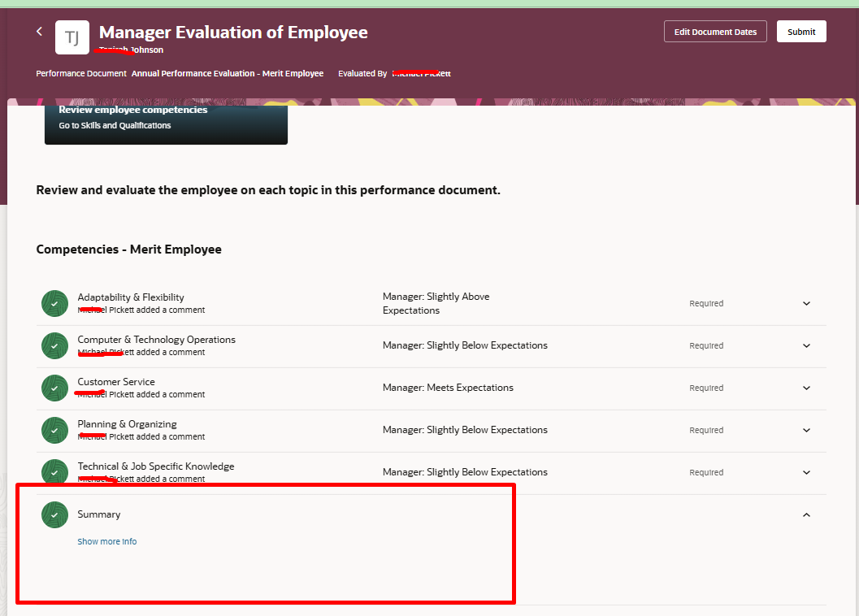Click the Manager: Slightly Above Expectations rating
The height and width of the screenshot is (616, 859).
[x=436, y=303]
